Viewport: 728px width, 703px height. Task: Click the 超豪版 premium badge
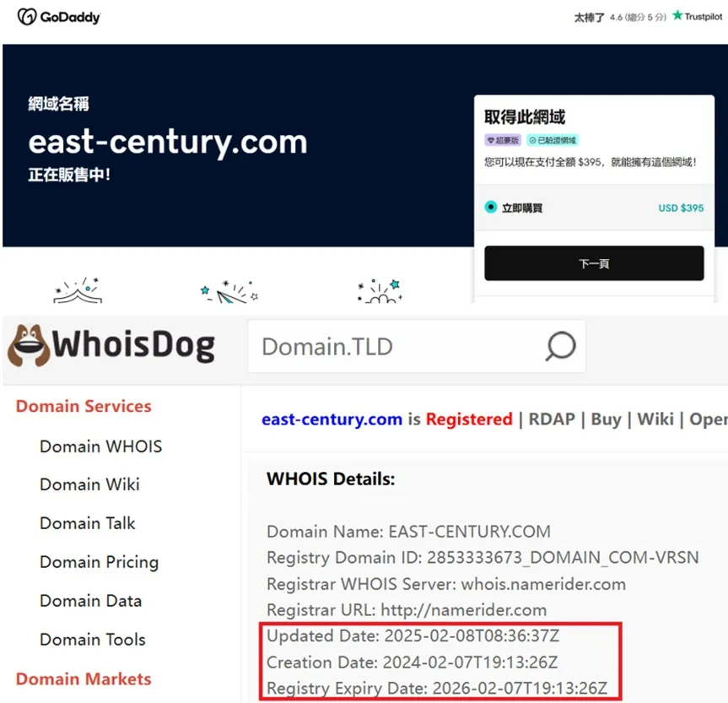[x=503, y=140]
